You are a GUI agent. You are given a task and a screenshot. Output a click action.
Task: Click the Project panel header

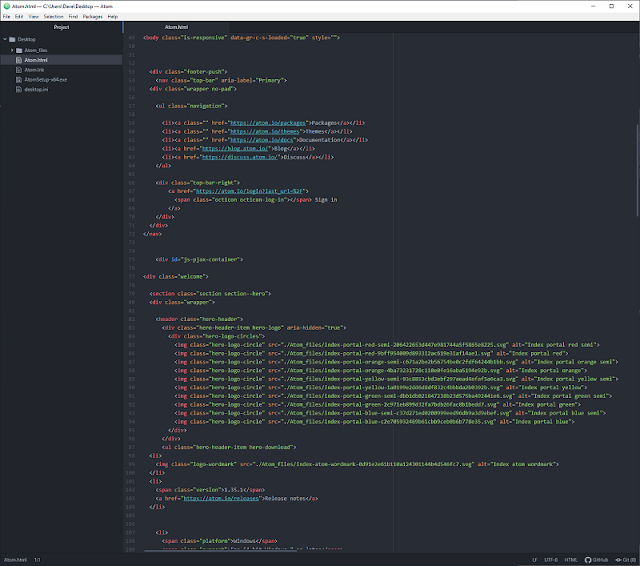[61, 27]
